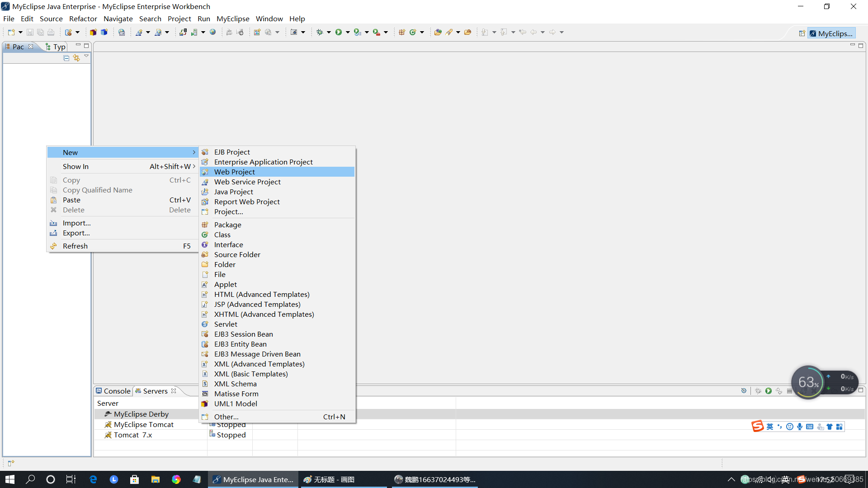Expand the Show In submenu
The width and height of the screenshot is (868, 488).
(x=123, y=166)
